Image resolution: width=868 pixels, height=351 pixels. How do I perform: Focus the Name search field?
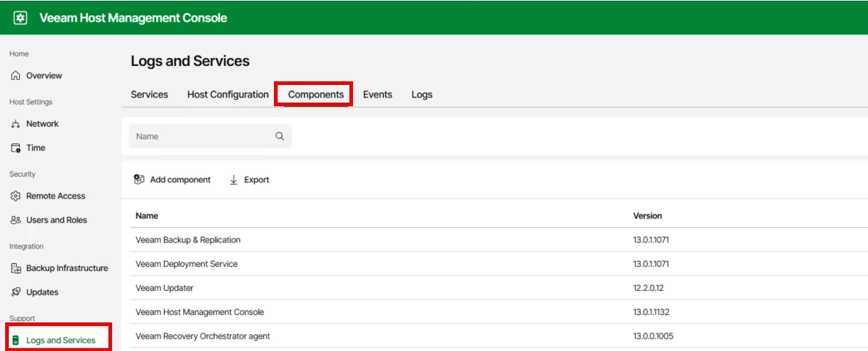point(210,136)
